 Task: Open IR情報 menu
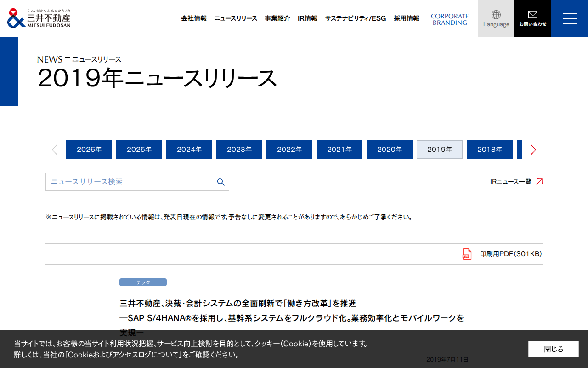coord(307,18)
